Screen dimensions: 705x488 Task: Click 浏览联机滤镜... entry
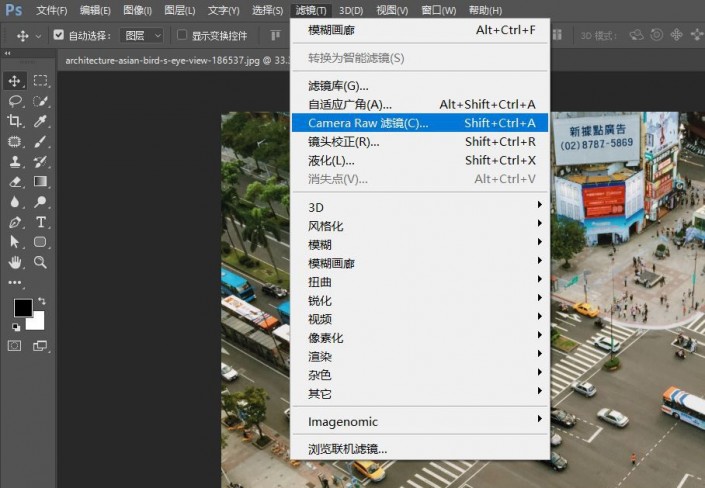point(420,449)
